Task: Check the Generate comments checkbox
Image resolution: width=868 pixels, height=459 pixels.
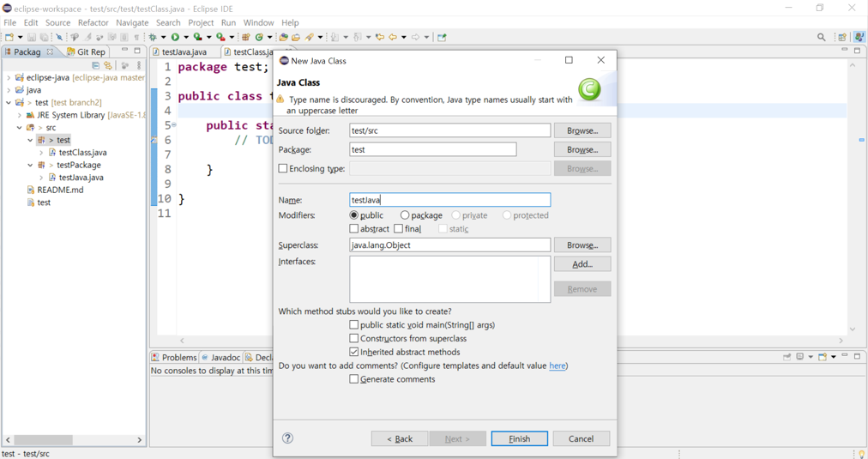Action: point(353,378)
